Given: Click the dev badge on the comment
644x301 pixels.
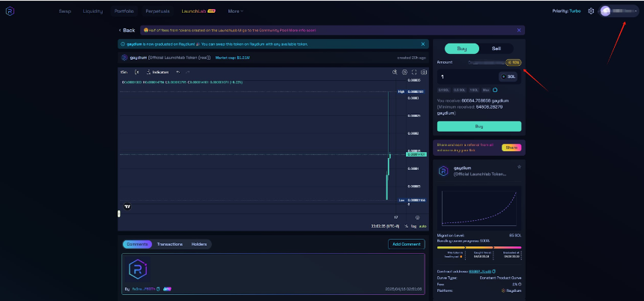Looking at the screenshot, I should click(167, 289).
